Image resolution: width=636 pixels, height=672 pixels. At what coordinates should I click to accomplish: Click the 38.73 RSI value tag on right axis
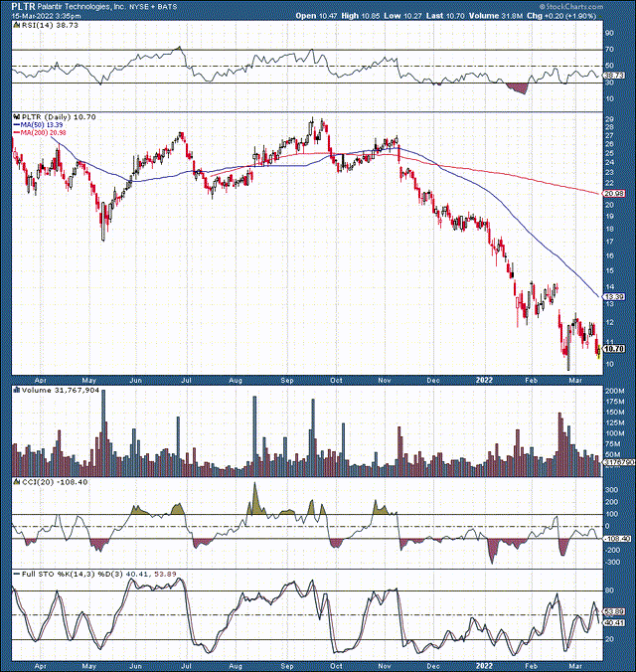614,75
